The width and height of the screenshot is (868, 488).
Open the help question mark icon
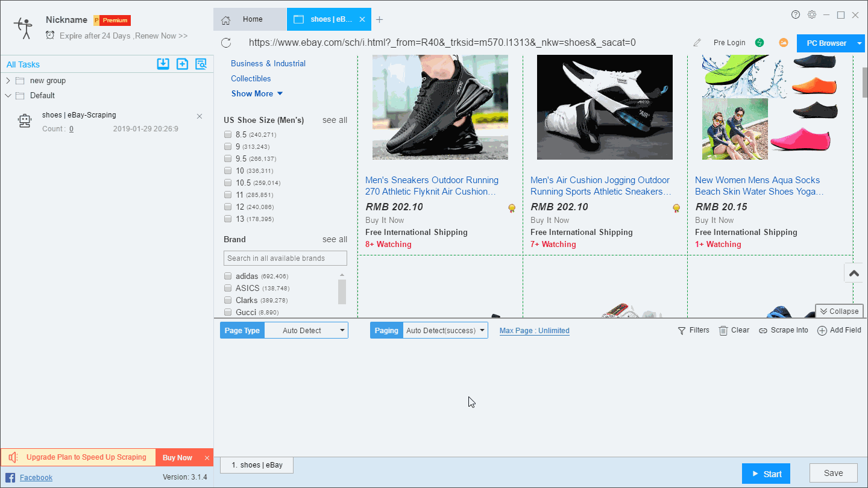pos(796,14)
